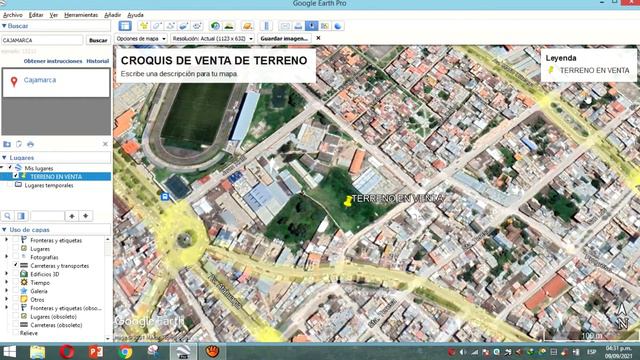The image size is (640, 360).
Task: Collapse the Uso de capas panel
Action: 4,230
